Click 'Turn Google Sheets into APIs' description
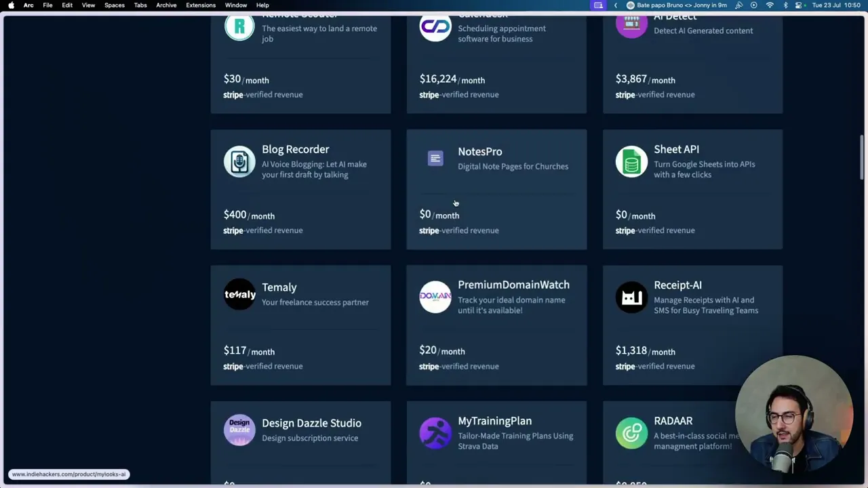 (x=704, y=169)
